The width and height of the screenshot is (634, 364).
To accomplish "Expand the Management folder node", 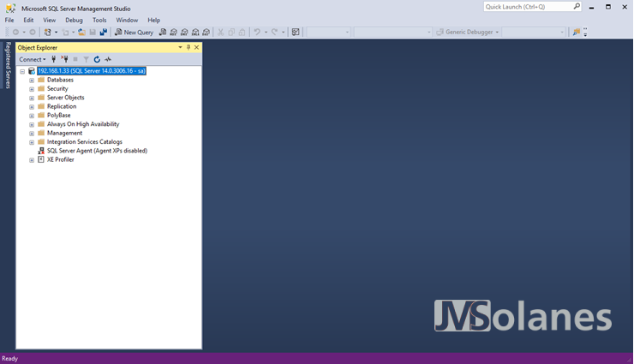I will (x=32, y=134).
